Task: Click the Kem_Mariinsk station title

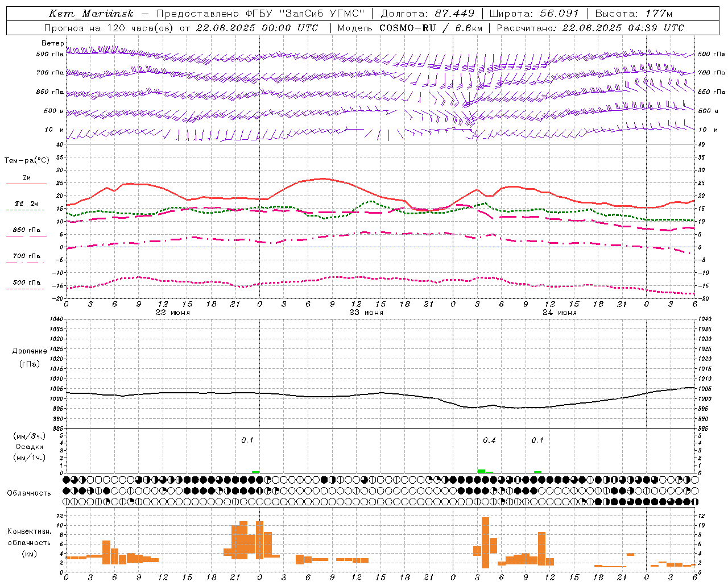Action: tap(91, 14)
